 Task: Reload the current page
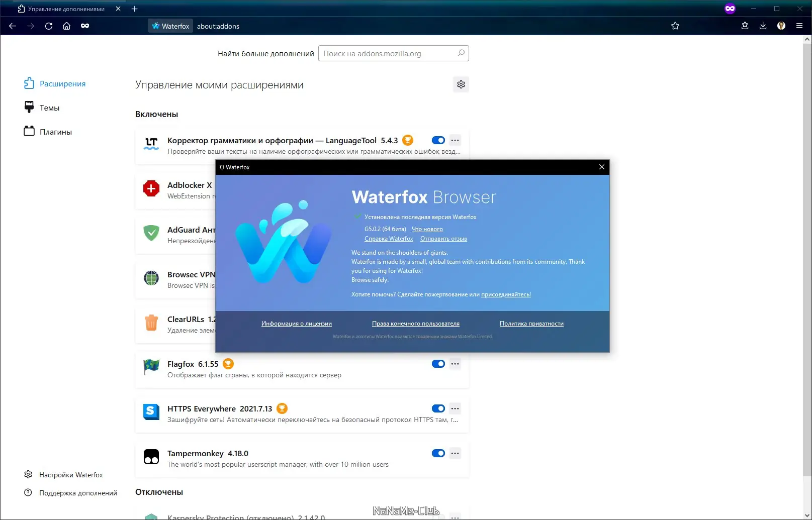49,26
